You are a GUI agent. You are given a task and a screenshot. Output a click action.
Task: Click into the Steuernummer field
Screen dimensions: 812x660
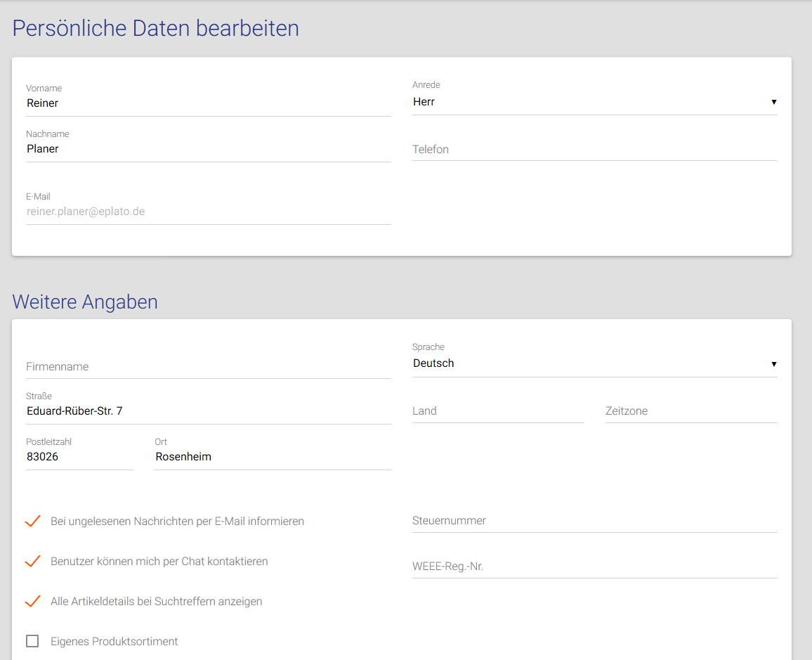click(594, 521)
